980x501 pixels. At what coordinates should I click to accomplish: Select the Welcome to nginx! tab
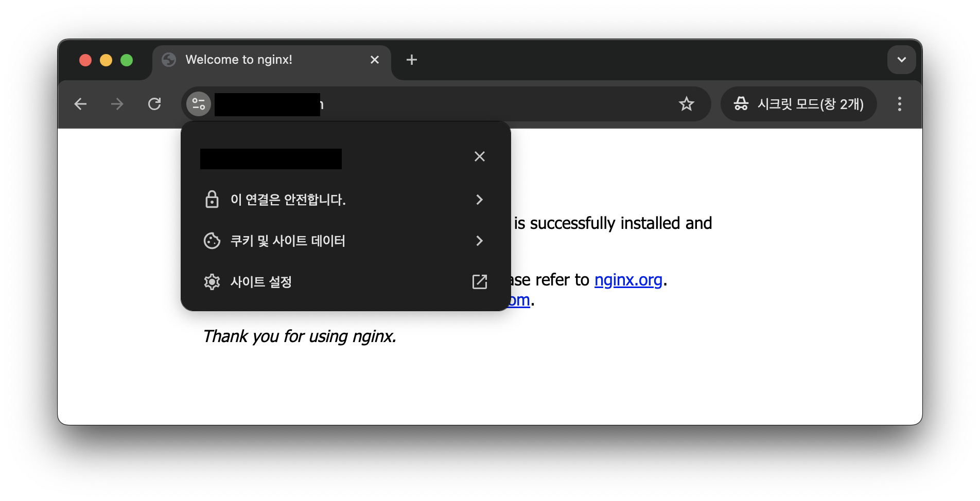(271, 61)
